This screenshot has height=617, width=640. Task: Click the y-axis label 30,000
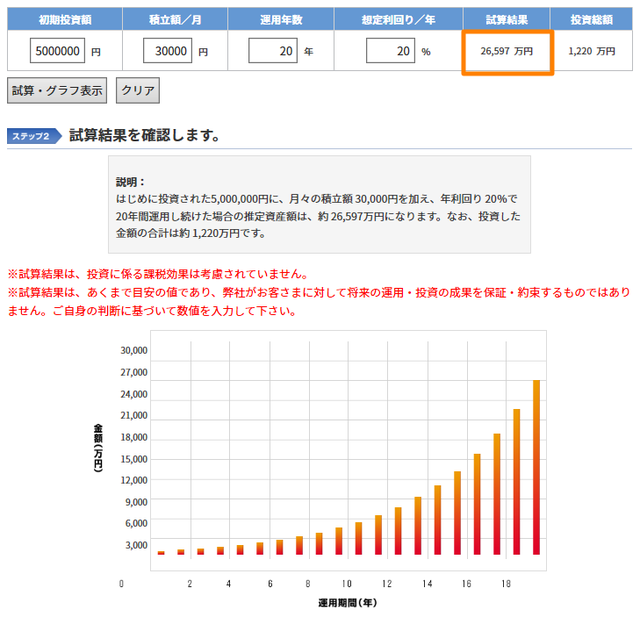click(x=134, y=351)
